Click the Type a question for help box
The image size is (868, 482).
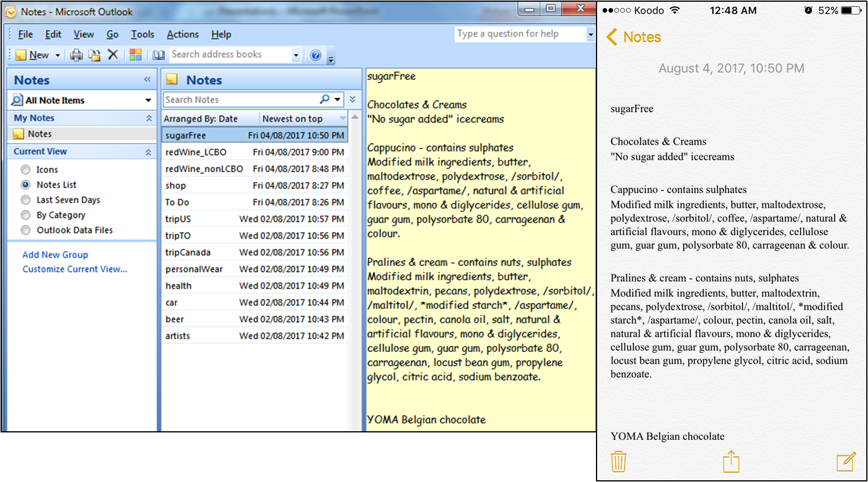(520, 34)
